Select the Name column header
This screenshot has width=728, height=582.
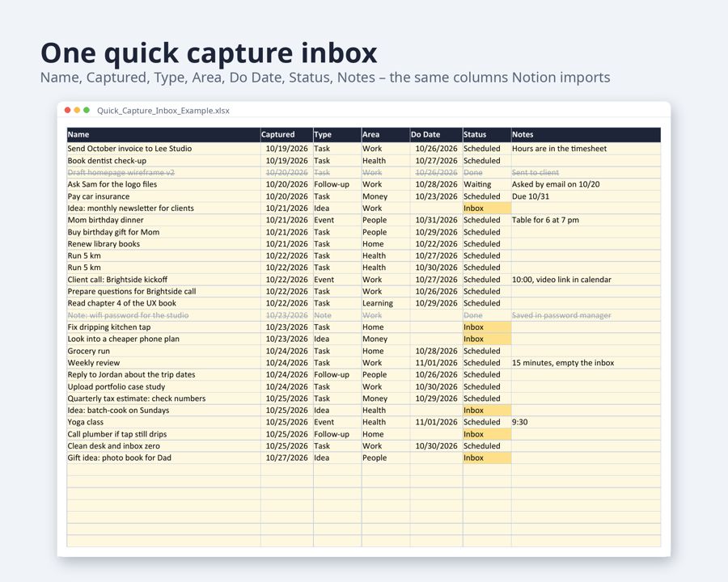click(x=164, y=135)
